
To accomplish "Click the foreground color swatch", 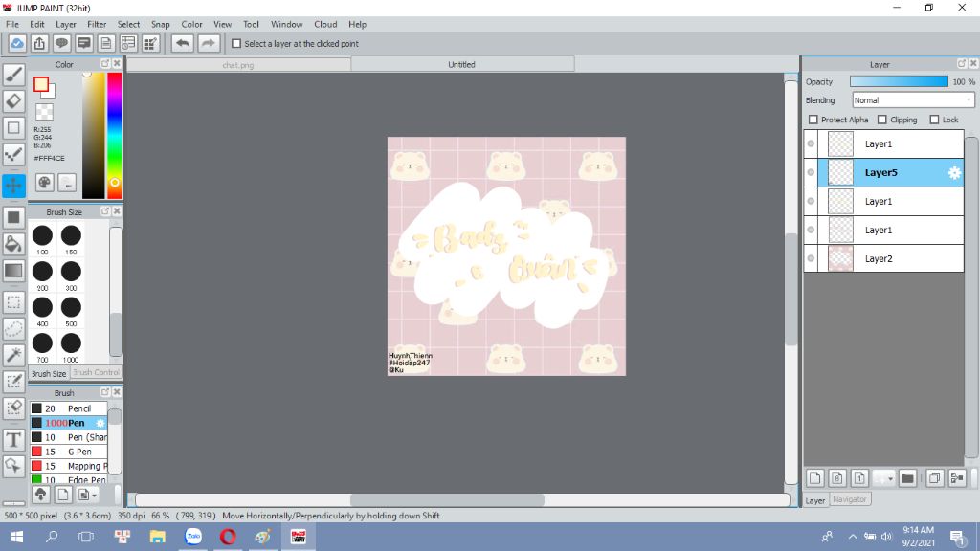I will click(x=40, y=84).
